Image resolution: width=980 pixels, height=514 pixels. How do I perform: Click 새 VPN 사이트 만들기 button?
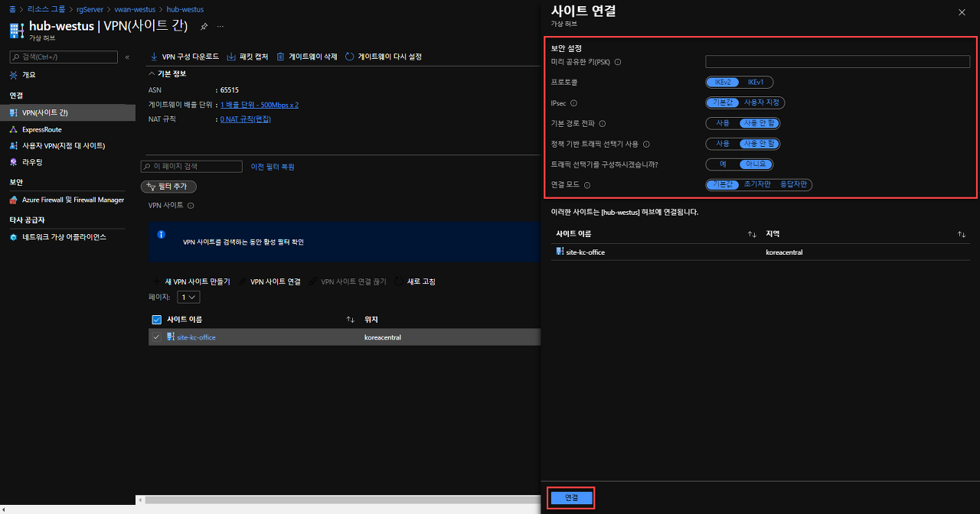(191, 281)
